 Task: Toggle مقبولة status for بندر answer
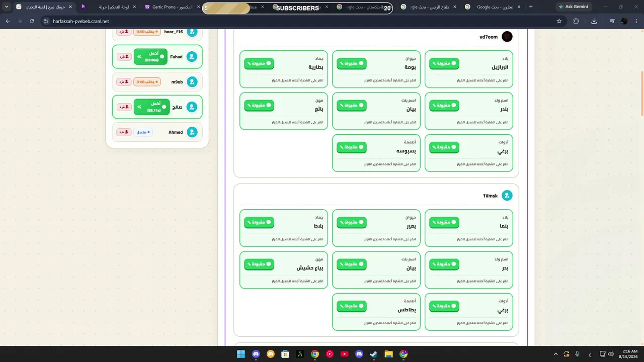tap(444, 105)
